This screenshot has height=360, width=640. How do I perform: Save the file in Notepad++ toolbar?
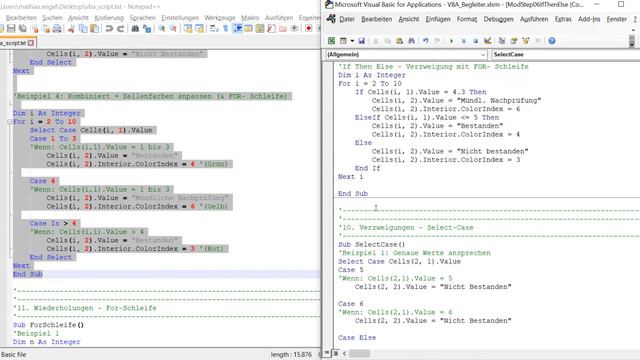pyautogui.click(x=11, y=29)
